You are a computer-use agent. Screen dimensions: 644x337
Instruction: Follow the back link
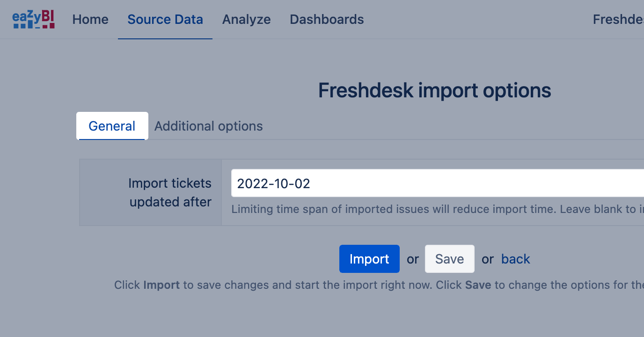point(515,259)
